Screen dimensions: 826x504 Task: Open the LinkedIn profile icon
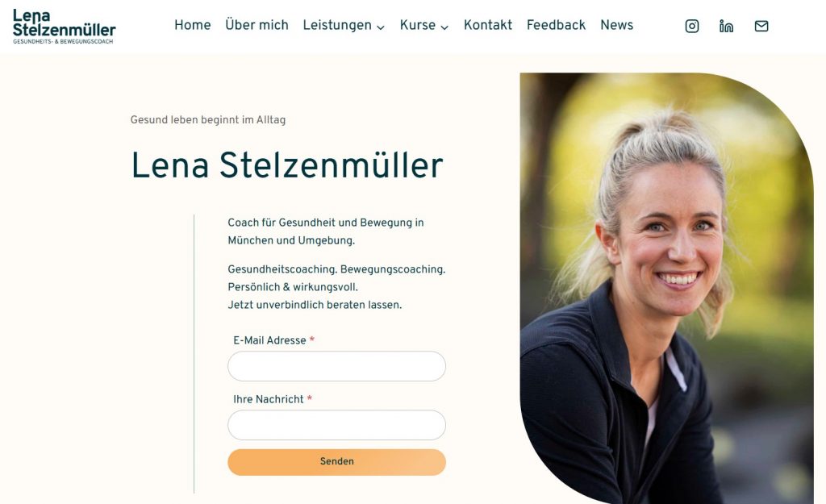tap(726, 26)
